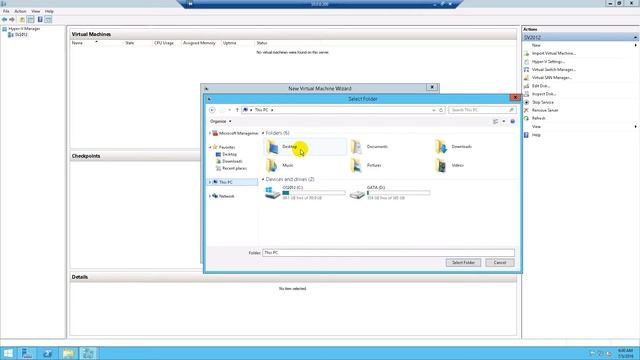Open Help in Actions pane
This screenshot has width=640, height=360.
click(x=536, y=135)
